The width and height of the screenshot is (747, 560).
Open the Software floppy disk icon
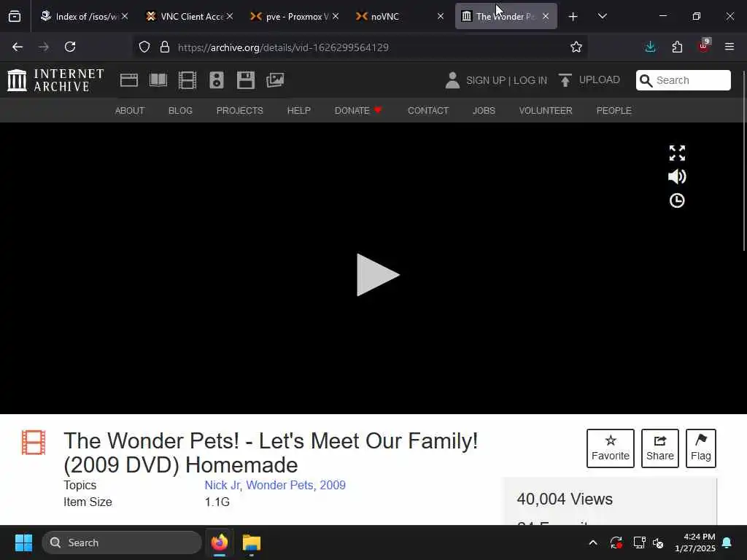pos(246,80)
